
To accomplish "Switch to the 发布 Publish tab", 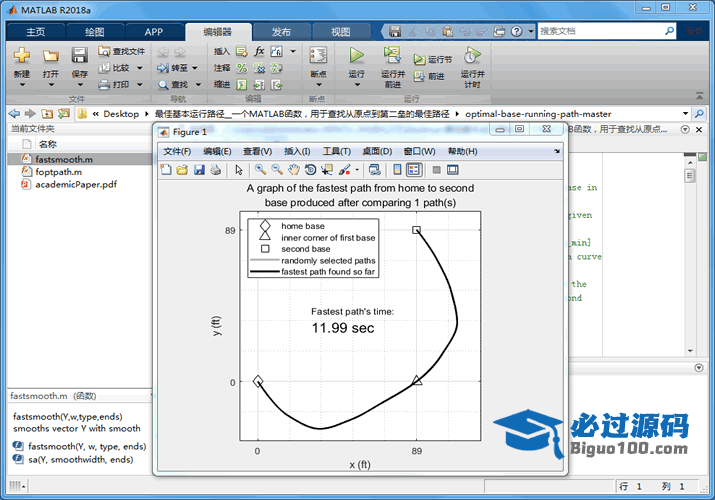I will point(281,32).
